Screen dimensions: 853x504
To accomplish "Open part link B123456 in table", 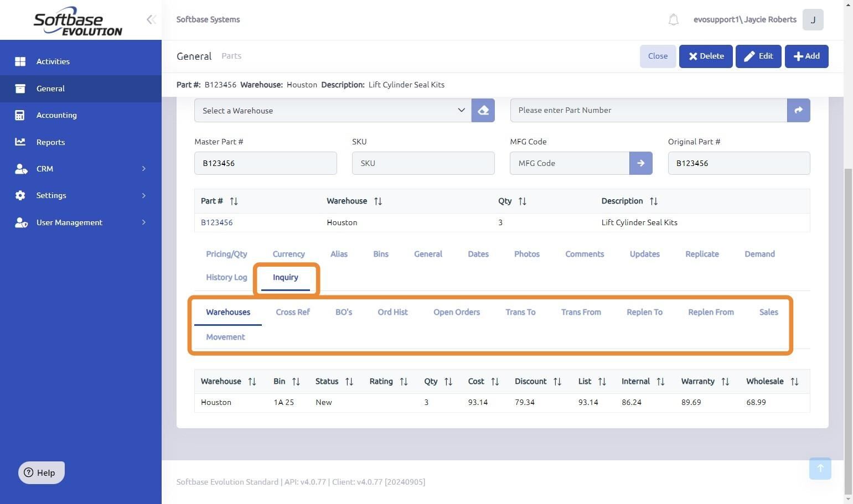I will 216,222.
